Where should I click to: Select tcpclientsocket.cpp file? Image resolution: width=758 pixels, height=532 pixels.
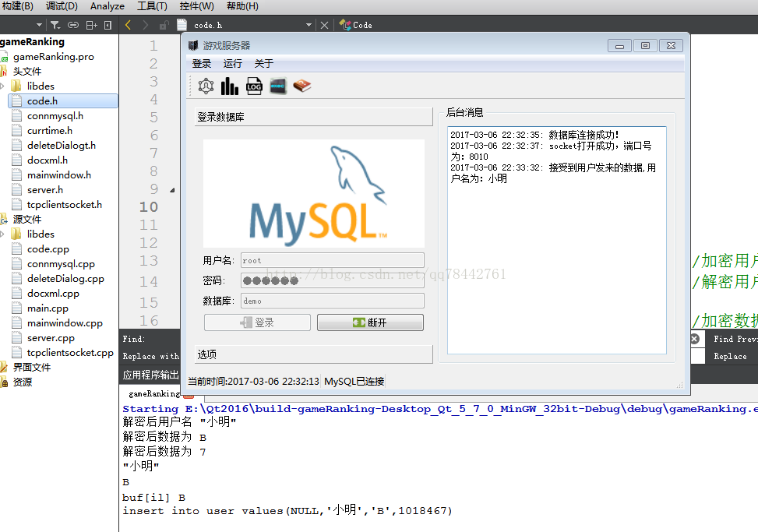tap(70, 353)
